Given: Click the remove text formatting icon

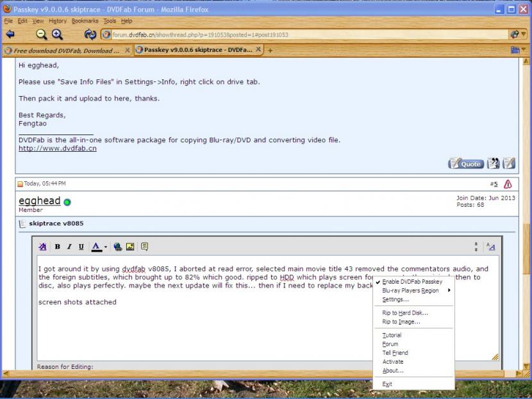Looking at the screenshot, I should 42,247.
